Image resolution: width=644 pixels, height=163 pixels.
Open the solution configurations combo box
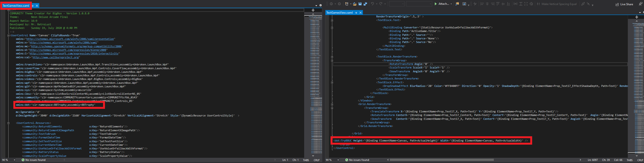click(x=397, y=4)
